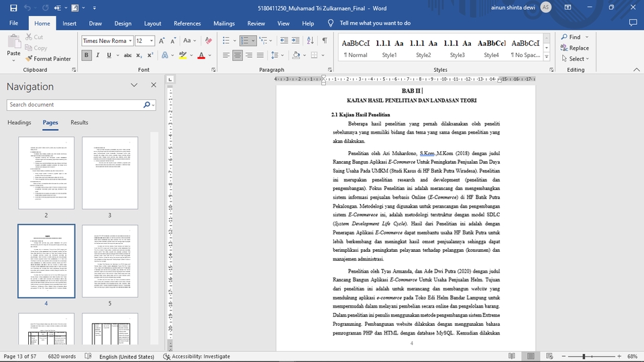Collapse the ribbon with the chevron
Screen dimensions: 644x362
[636, 70]
